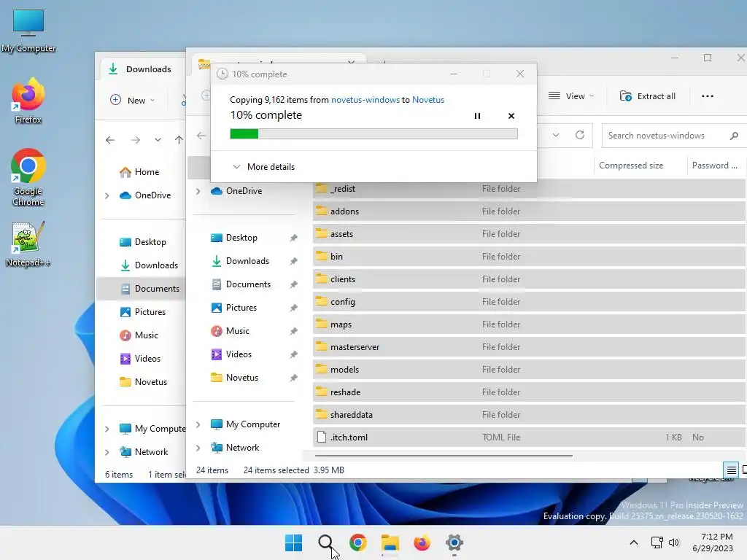
Task: Select the masterserver folder icon
Action: (322, 346)
